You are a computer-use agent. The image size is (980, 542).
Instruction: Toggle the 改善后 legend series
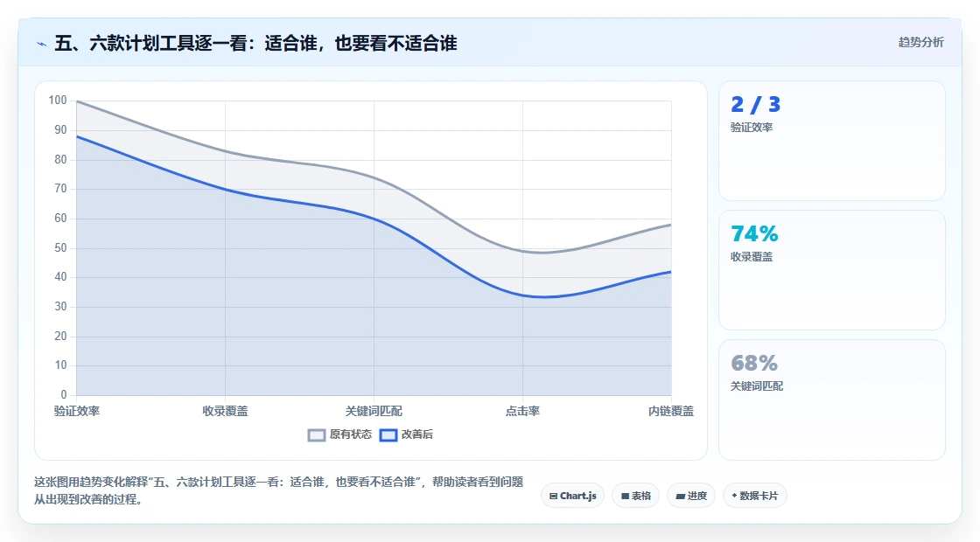click(407, 434)
